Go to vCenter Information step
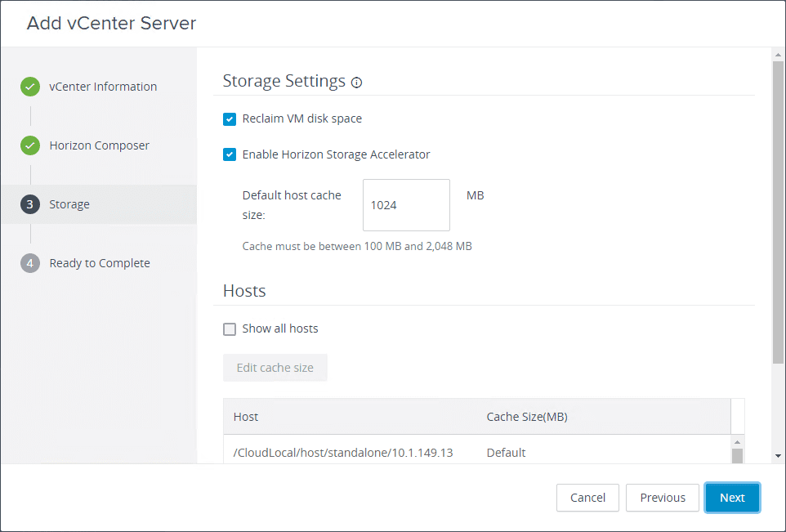The image size is (786, 532). click(x=103, y=87)
